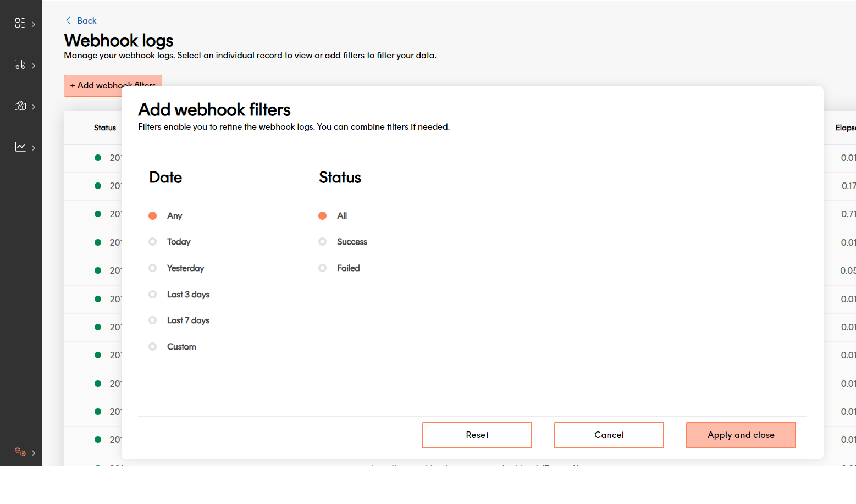
Task: Expand the chevron beside the gears icon
Action: click(34, 453)
